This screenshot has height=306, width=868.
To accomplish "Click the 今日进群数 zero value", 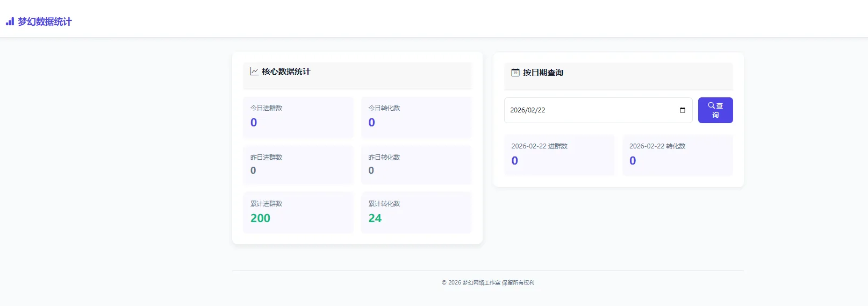I will click(x=254, y=123).
